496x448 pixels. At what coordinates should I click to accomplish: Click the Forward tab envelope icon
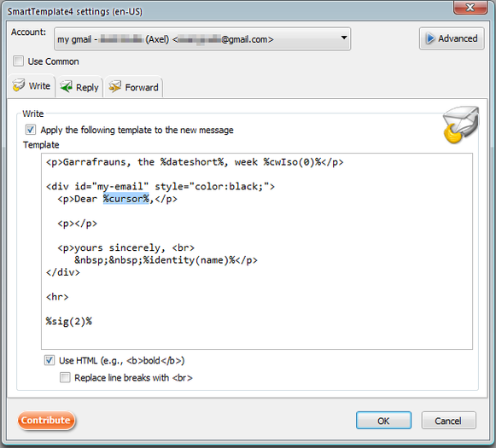(115, 87)
